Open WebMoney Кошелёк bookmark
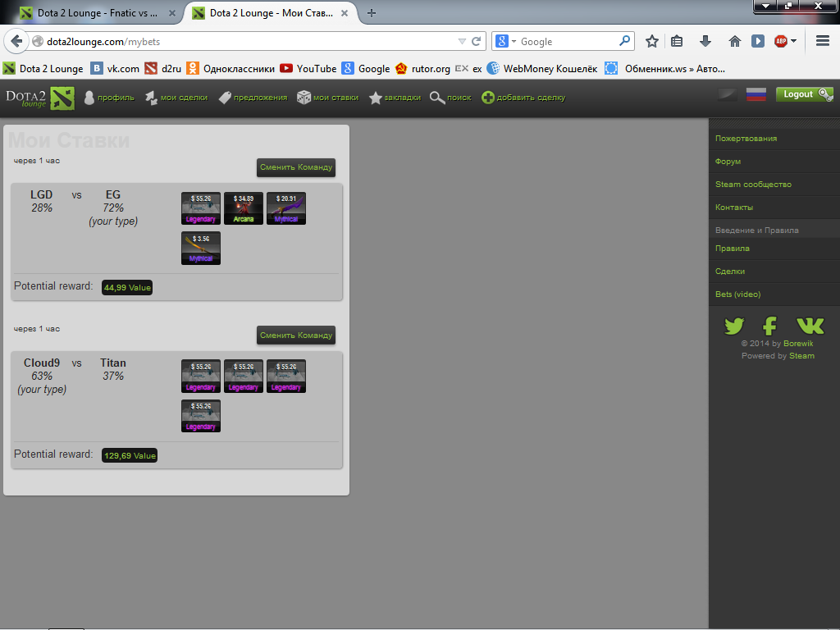The image size is (840, 630). [x=542, y=69]
